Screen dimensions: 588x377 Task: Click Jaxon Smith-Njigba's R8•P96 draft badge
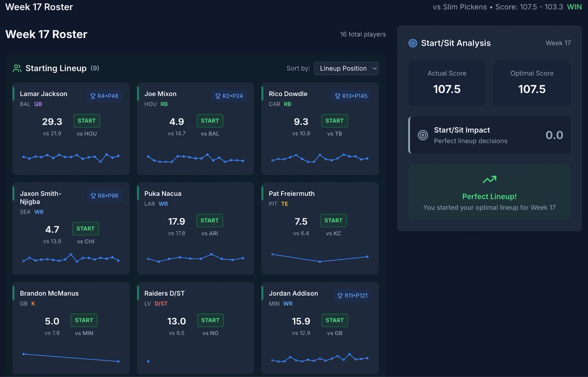pos(104,196)
